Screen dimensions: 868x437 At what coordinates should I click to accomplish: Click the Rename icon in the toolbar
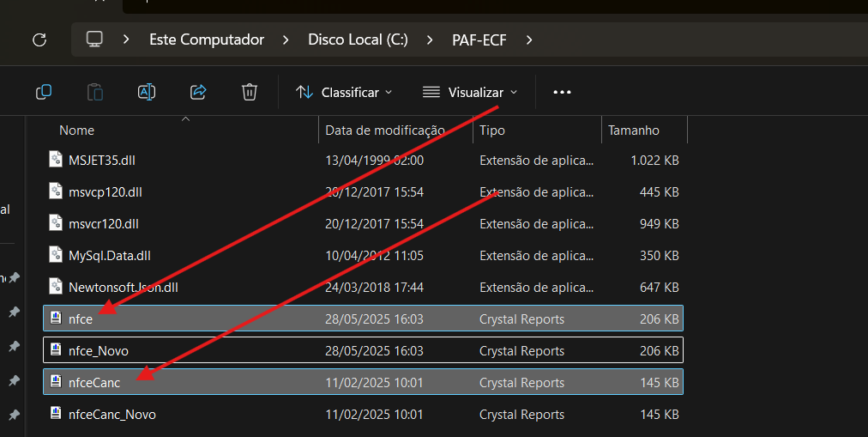click(x=147, y=92)
